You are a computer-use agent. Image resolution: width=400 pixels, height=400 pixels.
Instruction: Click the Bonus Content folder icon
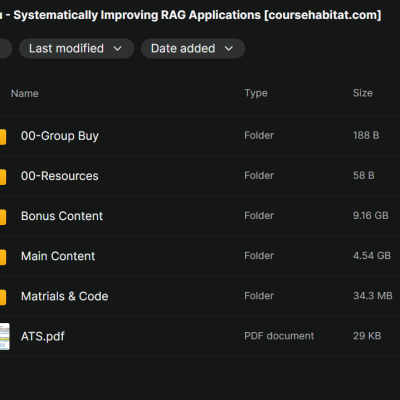(x=3, y=217)
